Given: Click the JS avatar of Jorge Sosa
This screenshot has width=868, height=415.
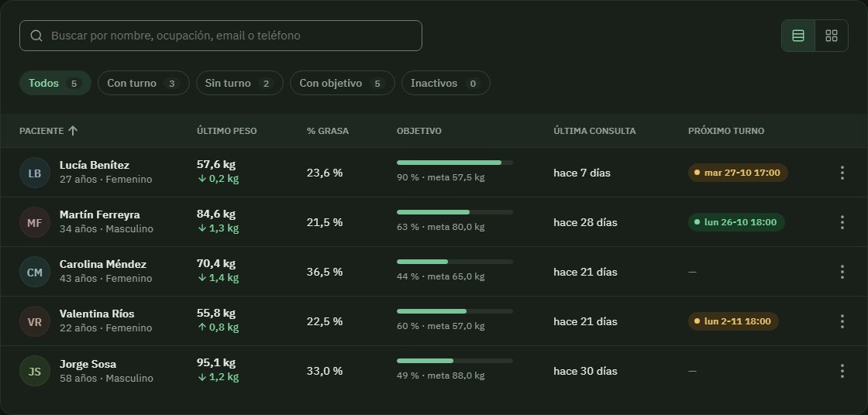Looking at the screenshot, I should pyautogui.click(x=35, y=371).
